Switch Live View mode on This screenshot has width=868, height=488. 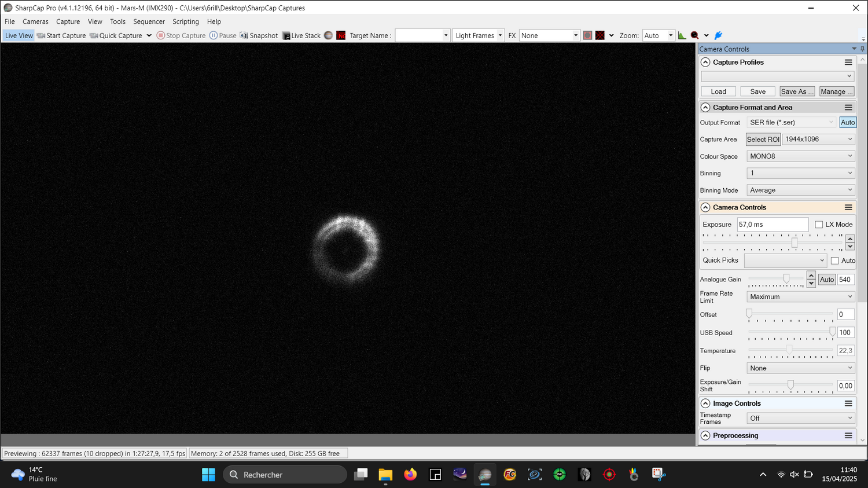coord(18,35)
